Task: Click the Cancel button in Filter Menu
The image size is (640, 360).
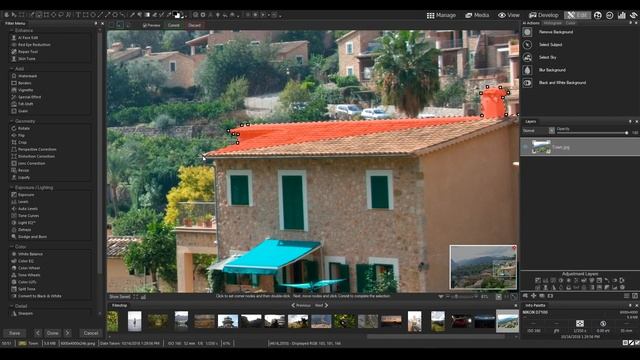Action: [91, 333]
